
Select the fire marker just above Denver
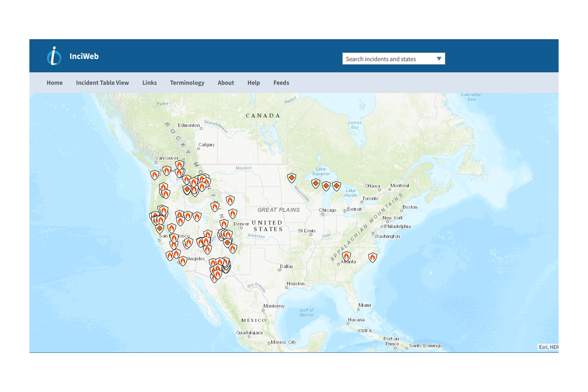[x=224, y=224]
